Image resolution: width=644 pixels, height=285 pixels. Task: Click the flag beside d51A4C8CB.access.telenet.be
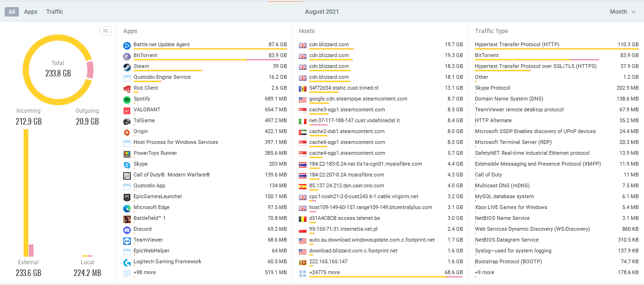[303, 219]
